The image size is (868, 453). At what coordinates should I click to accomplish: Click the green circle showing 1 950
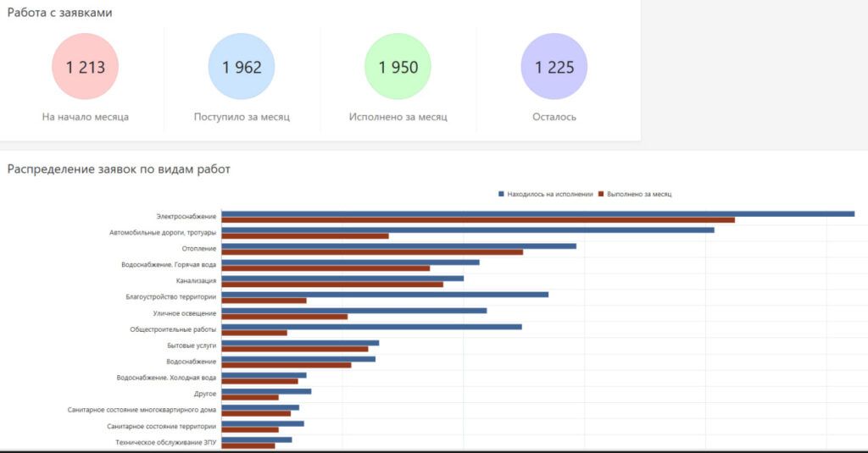398,67
